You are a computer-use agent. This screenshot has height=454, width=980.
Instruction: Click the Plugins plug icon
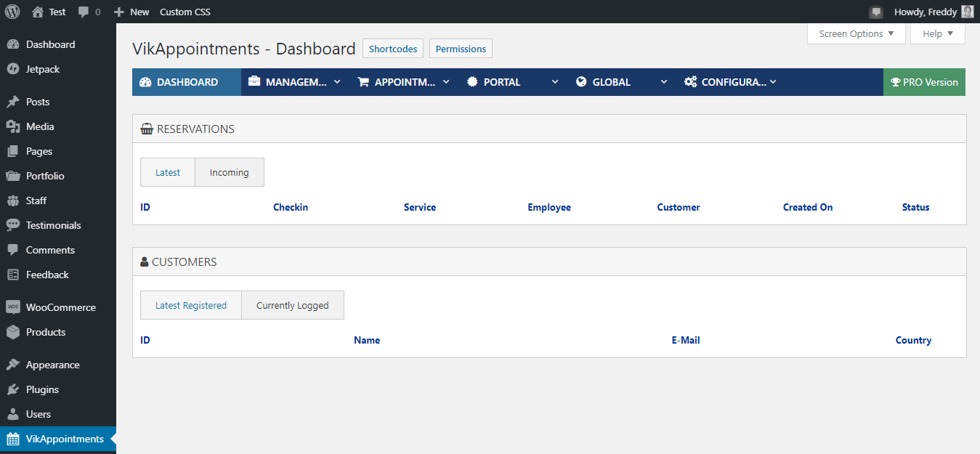[x=12, y=389]
